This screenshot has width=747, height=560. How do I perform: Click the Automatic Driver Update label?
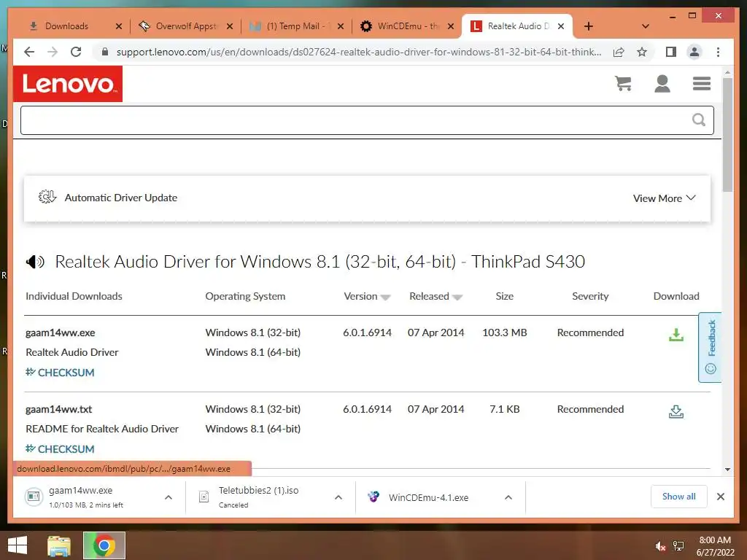(121, 198)
